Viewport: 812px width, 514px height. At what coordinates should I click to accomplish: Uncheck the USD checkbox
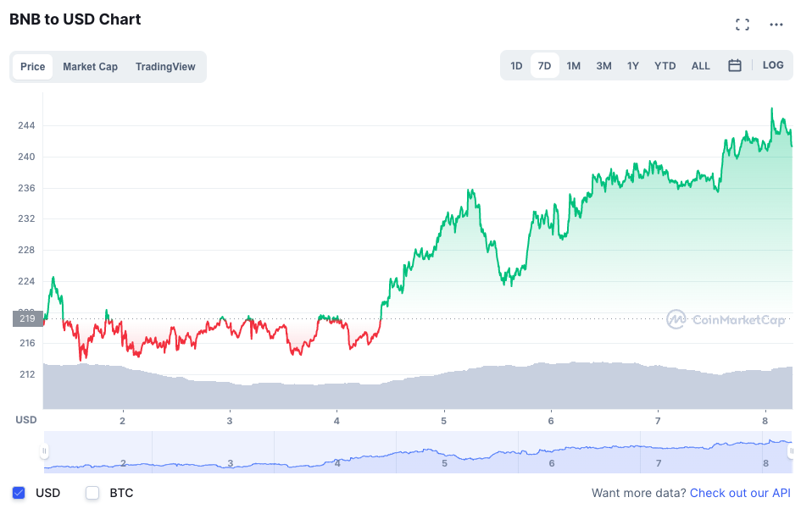pyautogui.click(x=19, y=493)
